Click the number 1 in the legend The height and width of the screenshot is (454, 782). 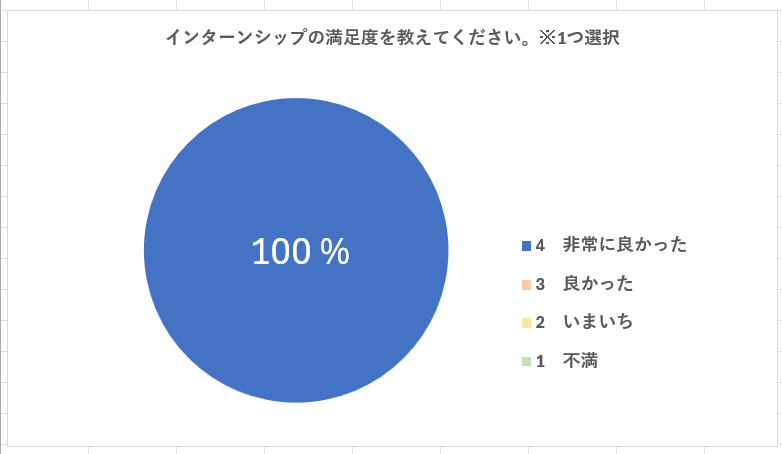[x=540, y=361]
